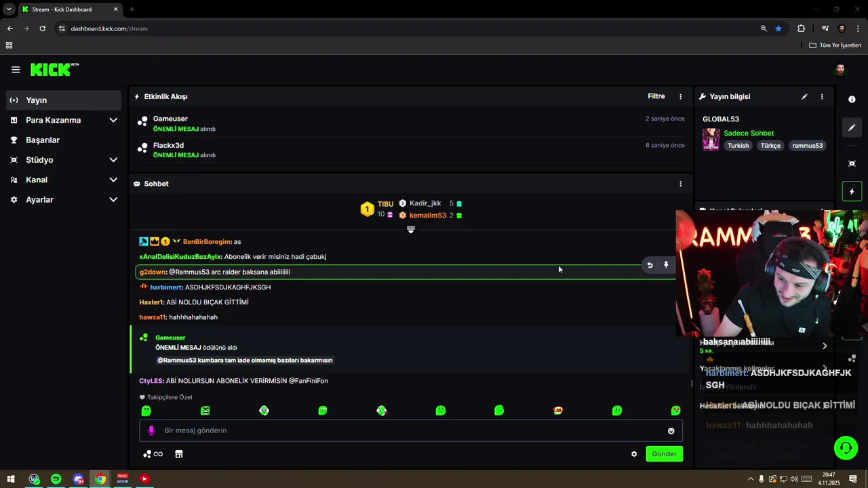Click the Sadece Sohbet category thumbnail
868x488 pixels.
tap(711, 140)
